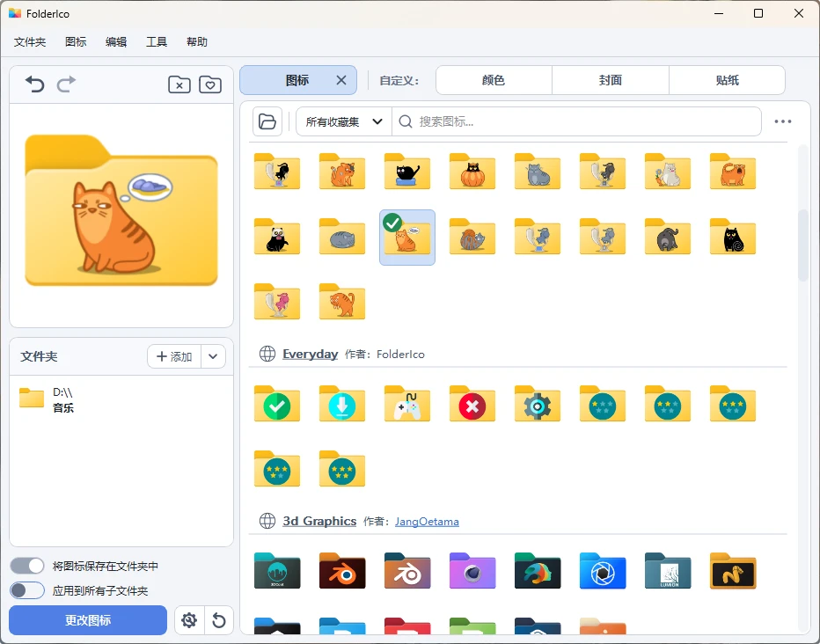Select the pink cat scratching post folder icon
The width and height of the screenshot is (820, 644).
[277, 302]
